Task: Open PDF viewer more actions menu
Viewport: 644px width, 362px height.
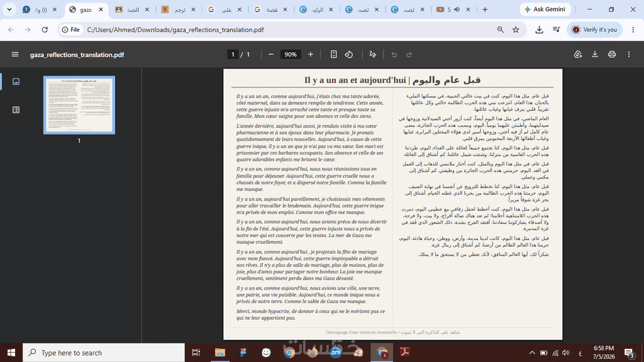Action: click(629, 54)
